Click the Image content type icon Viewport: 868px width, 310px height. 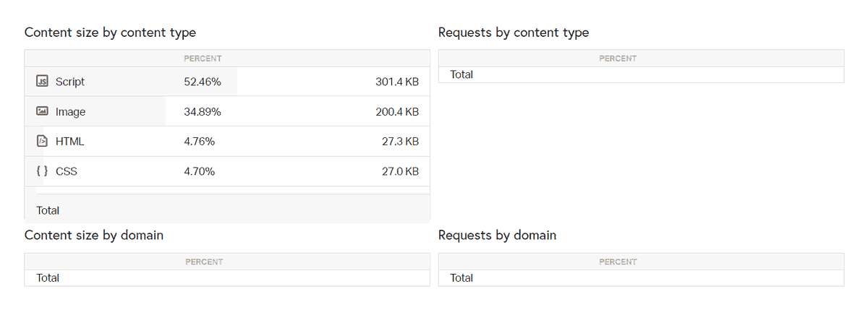[42, 111]
